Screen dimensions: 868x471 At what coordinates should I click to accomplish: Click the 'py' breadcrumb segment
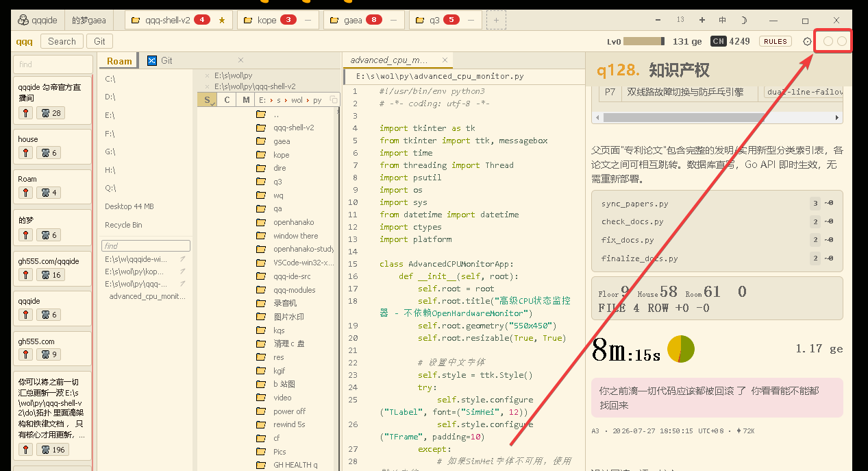click(x=317, y=100)
